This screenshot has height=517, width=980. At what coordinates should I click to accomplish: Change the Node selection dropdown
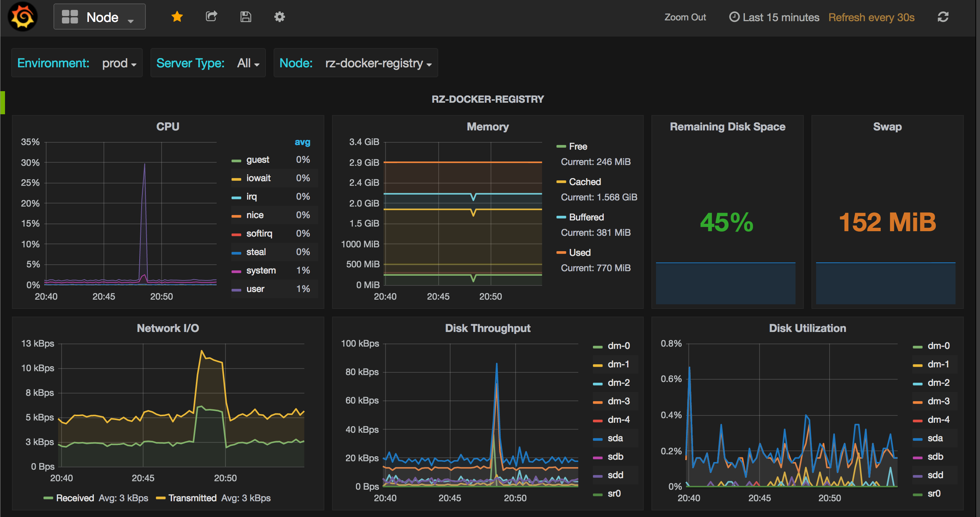[x=376, y=63]
